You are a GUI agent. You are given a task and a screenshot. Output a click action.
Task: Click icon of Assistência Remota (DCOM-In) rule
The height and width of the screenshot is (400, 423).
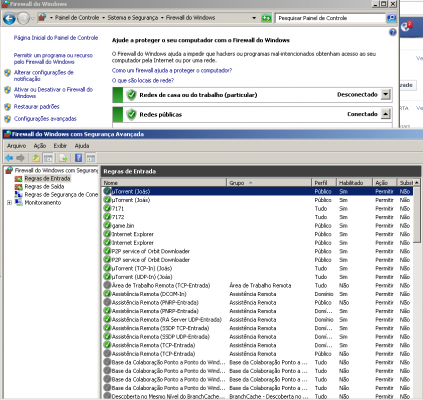pos(107,294)
